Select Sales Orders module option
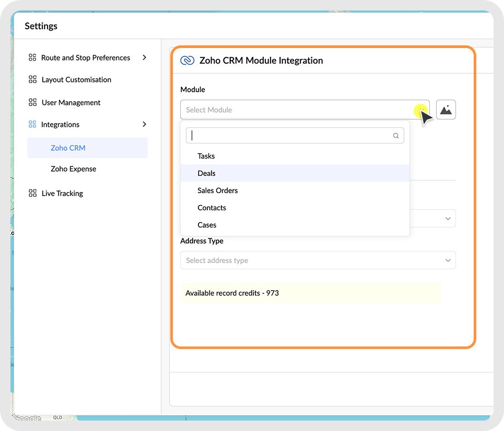 pos(217,190)
